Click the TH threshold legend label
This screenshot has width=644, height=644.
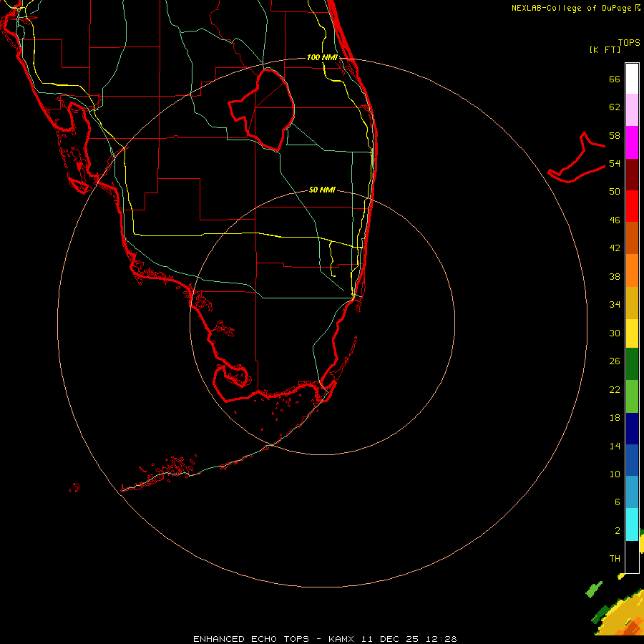click(x=615, y=559)
